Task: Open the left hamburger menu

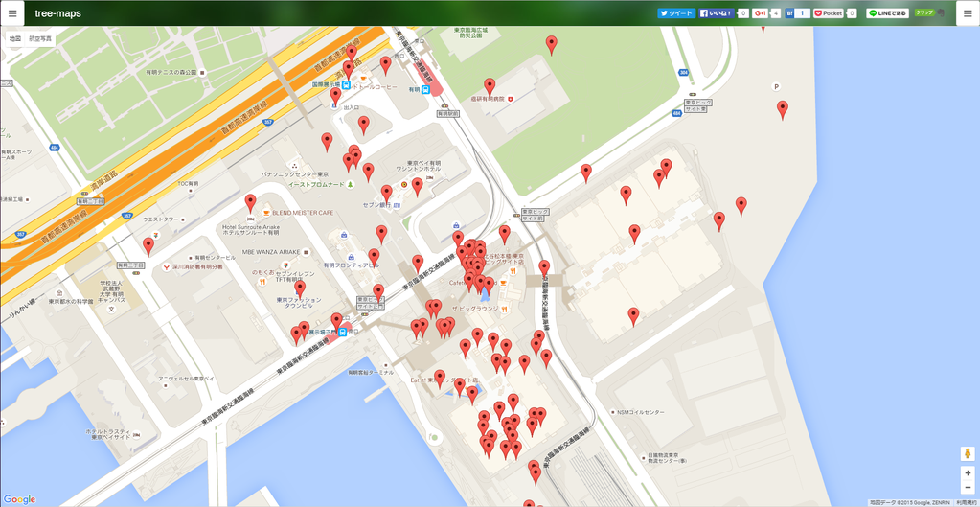Action: [12, 13]
